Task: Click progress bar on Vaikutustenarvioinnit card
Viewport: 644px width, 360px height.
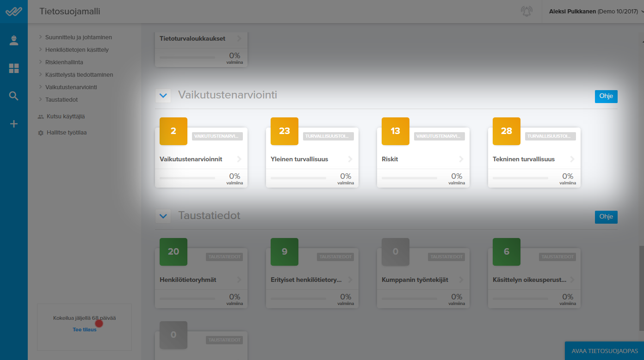Action: tap(187, 178)
